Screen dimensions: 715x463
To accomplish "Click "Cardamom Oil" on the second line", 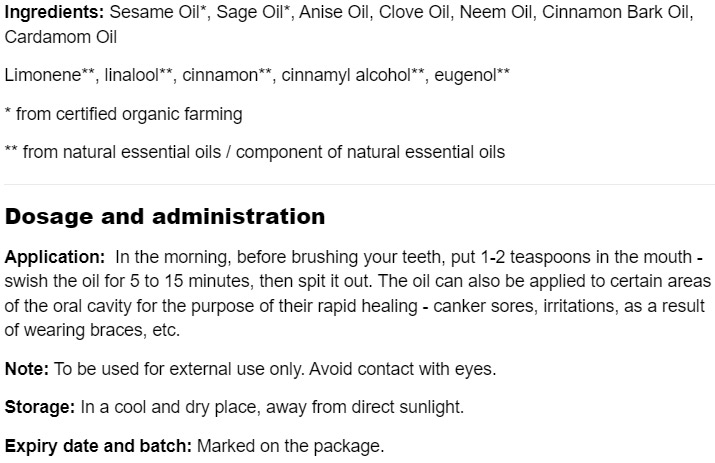I will (x=60, y=37).
